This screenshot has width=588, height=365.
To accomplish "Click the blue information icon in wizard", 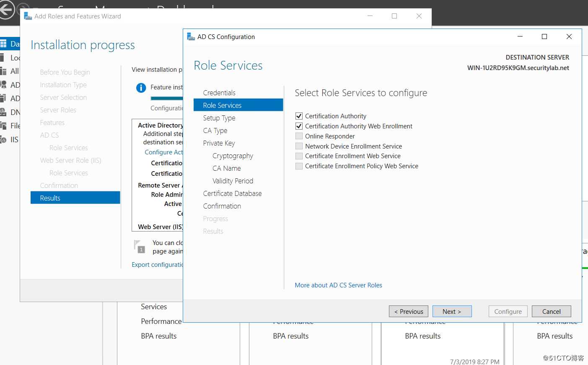I will [x=141, y=88].
